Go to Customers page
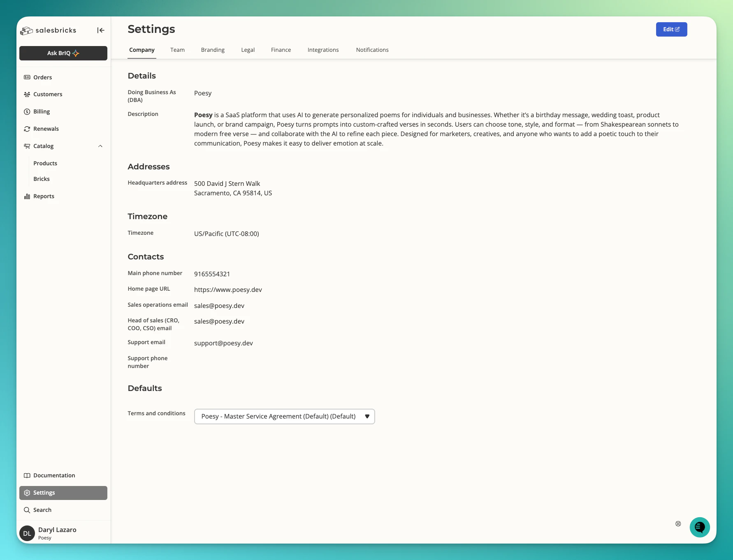The width and height of the screenshot is (733, 560). tap(48, 95)
